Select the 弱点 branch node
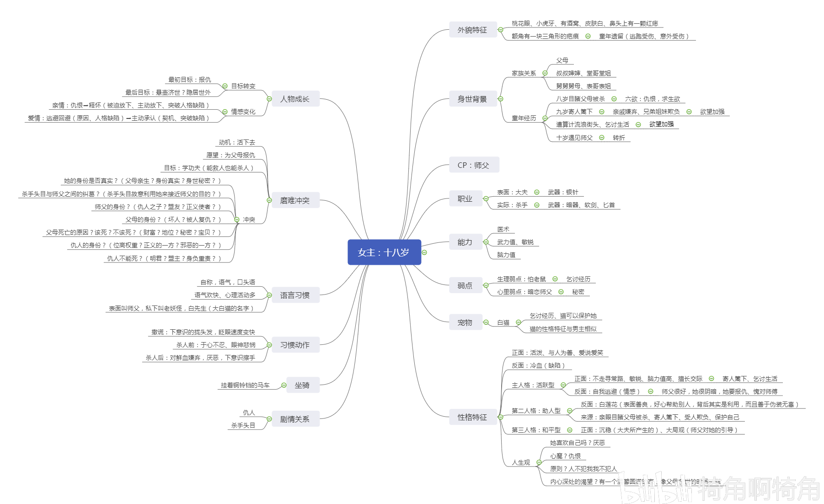This screenshot has height=504, width=824. pos(466,285)
